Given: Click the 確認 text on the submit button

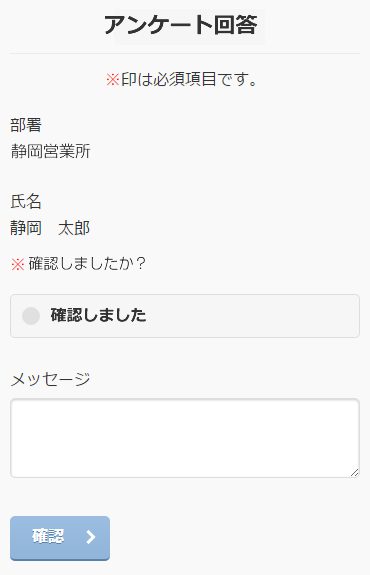Looking at the screenshot, I should point(48,536).
